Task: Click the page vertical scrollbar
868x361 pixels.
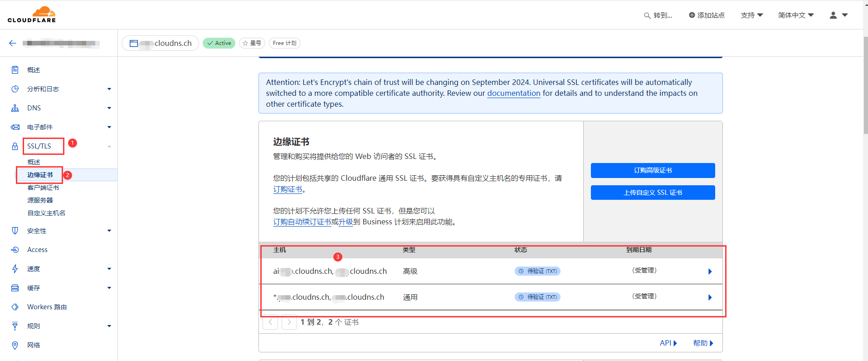Action: pyautogui.click(x=865, y=85)
